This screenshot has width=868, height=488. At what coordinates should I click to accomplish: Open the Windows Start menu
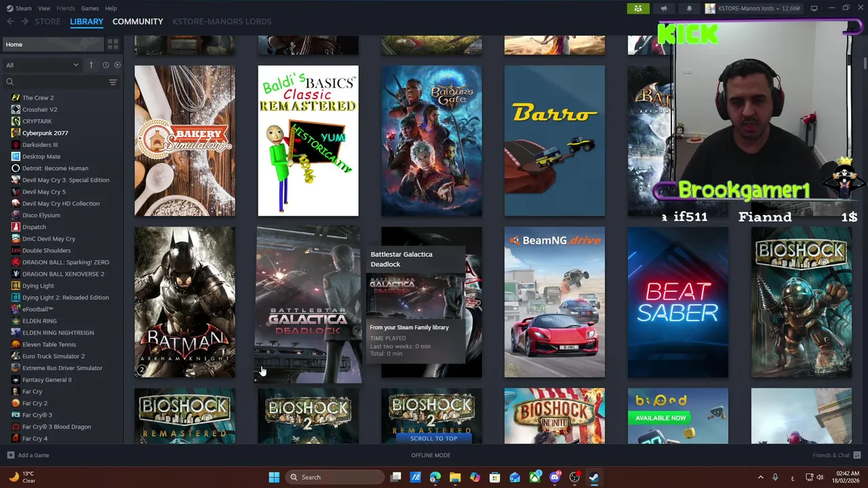point(274,477)
